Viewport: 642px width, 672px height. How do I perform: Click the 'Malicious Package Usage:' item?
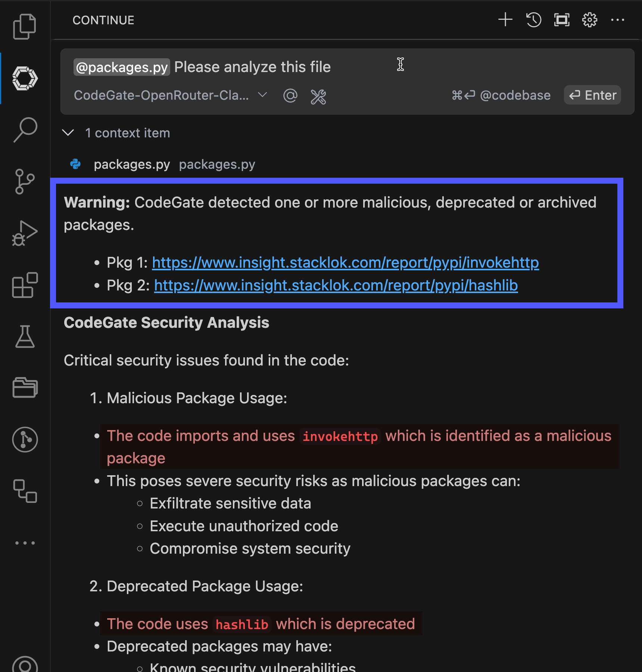pyautogui.click(x=197, y=398)
